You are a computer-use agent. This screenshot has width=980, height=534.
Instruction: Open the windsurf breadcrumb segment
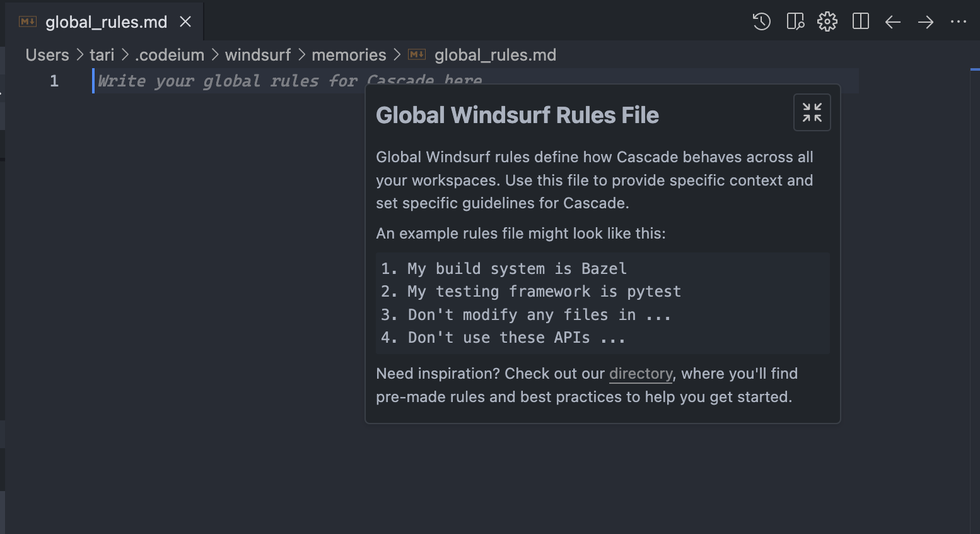[258, 55]
